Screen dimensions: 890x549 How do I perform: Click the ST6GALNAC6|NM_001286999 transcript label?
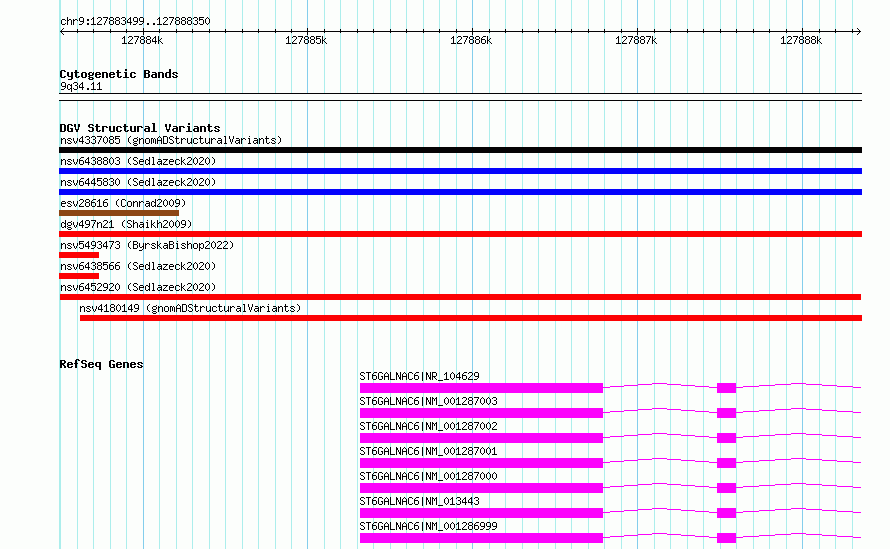429,526
